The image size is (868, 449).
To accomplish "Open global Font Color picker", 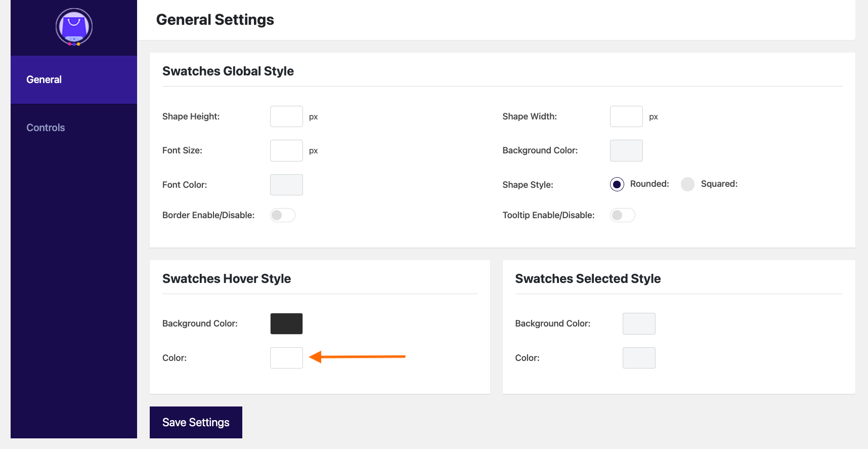I will [x=286, y=185].
